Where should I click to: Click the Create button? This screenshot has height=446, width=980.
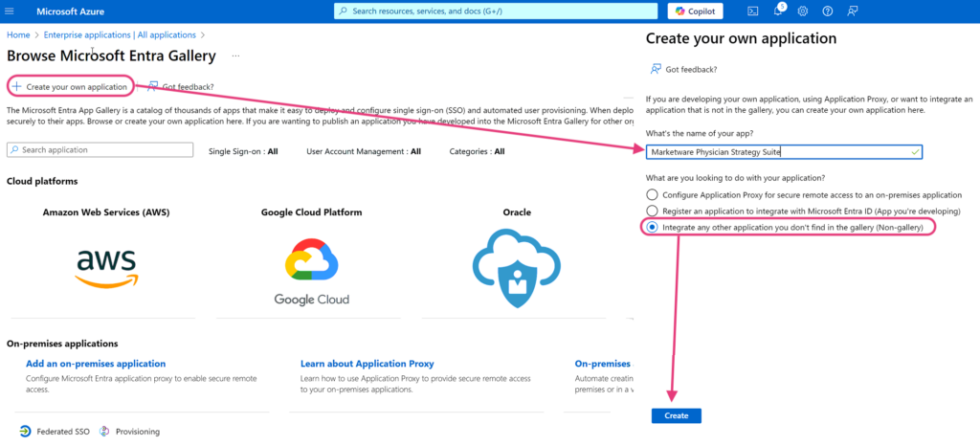[x=677, y=416]
